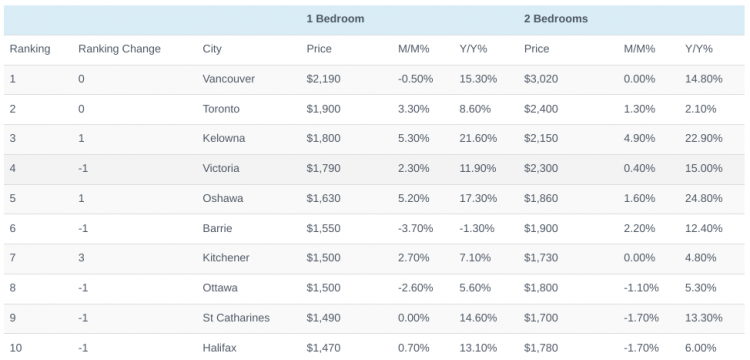Image resolution: width=750 pixels, height=360 pixels.
Task: Select the 1 Bedroom group header
Action: [335, 19]
